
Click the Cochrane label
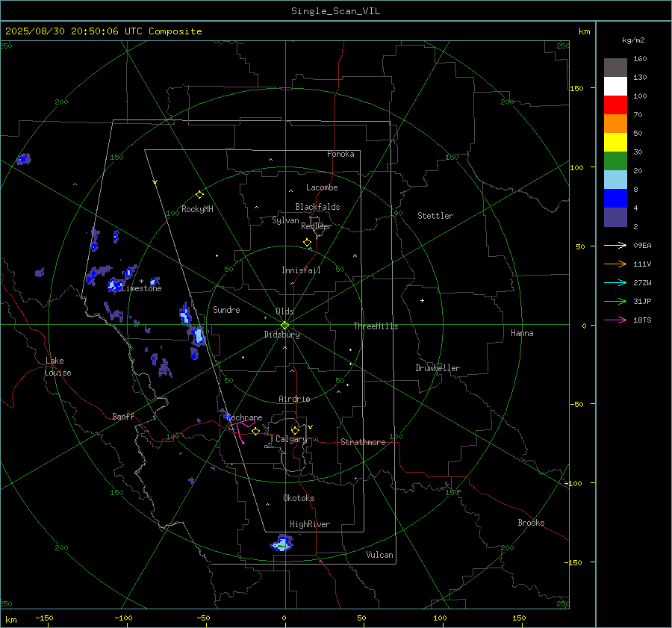point(244,417)
